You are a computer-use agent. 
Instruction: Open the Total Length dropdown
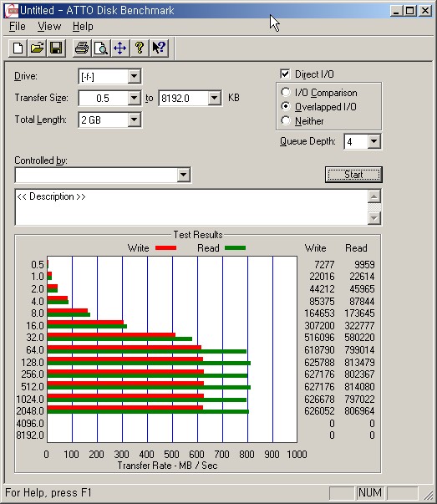(134, 120)
